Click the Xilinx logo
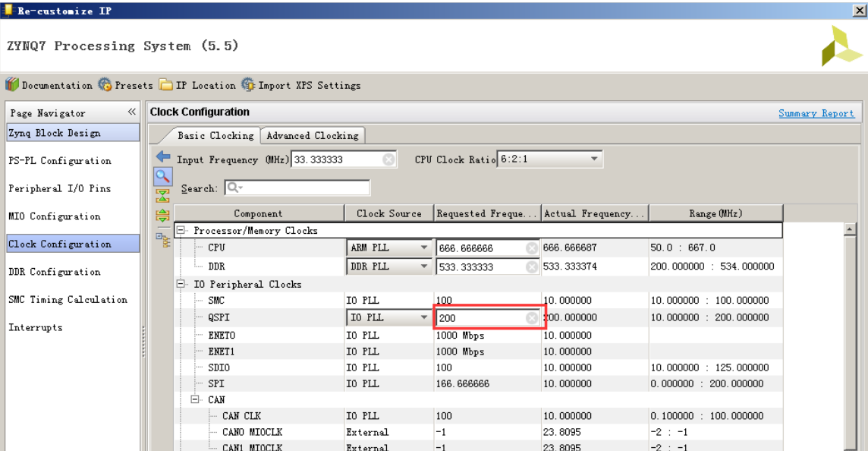This screenshot has height=451, width=868. 842,46
